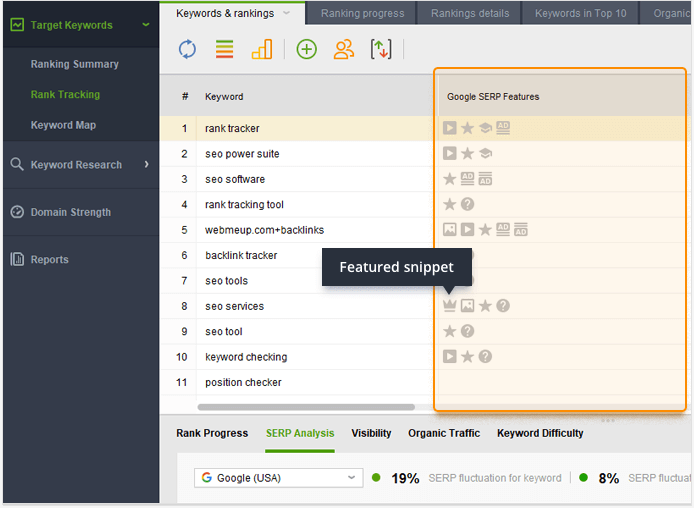Open the Keywords in Top 10 tab
Image resolution: width=694 pixels, height=508 pixels.
(580, 13)
